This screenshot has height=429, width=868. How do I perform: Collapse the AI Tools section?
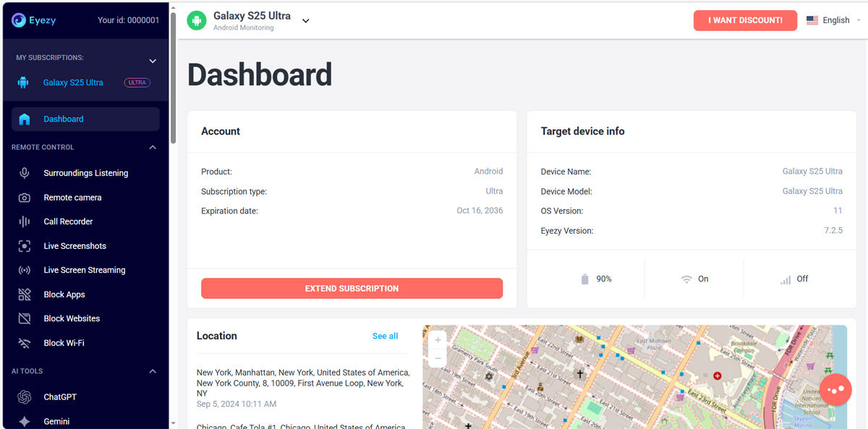point(153,371)
